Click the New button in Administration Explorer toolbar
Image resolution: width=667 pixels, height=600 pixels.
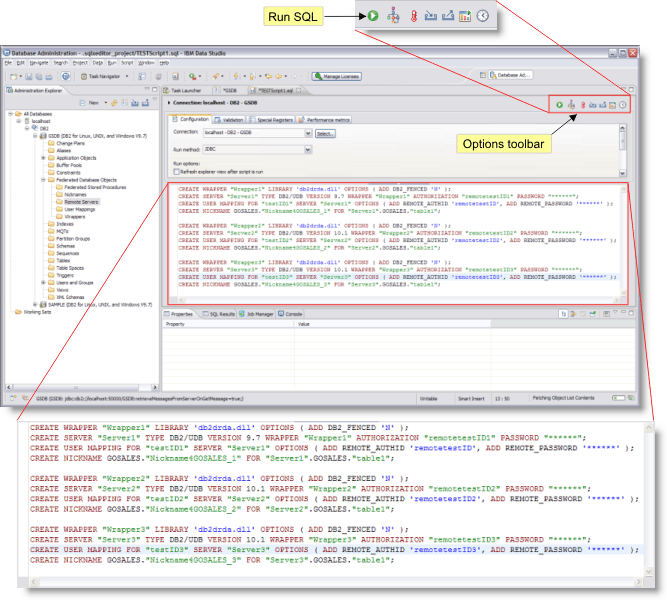click(89, 103)
